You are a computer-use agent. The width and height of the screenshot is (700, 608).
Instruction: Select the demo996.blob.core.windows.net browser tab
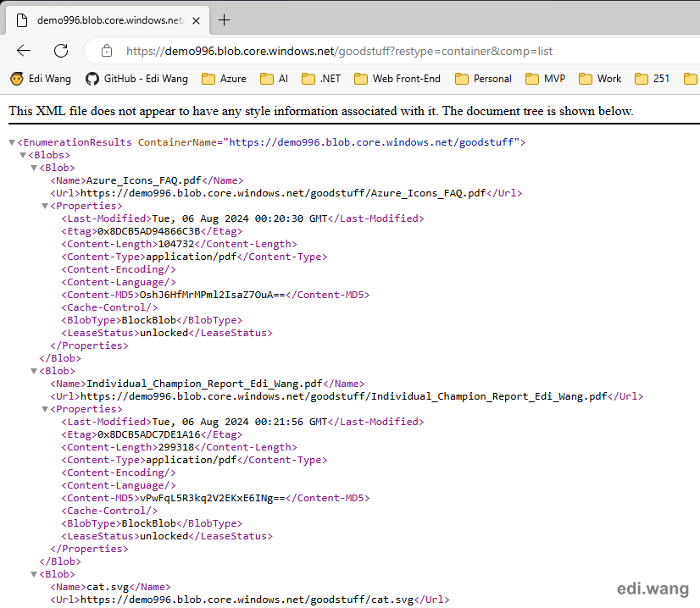(x=107, y=20)
